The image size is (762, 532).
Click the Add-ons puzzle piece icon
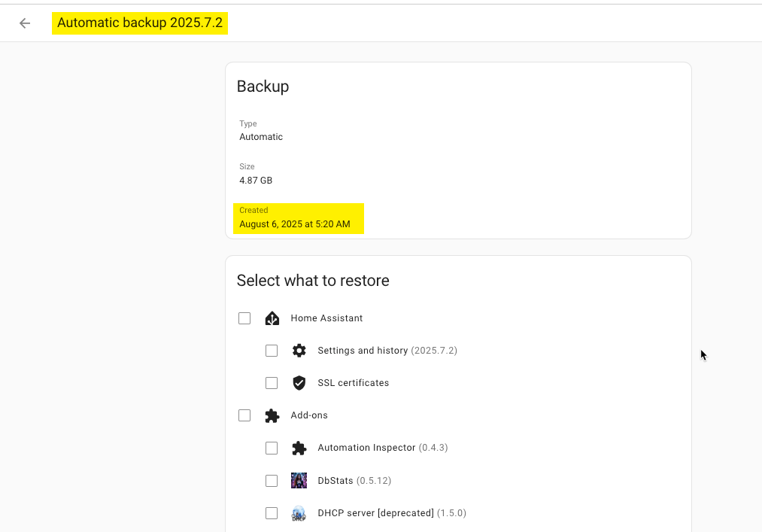(x=272, y=415)
